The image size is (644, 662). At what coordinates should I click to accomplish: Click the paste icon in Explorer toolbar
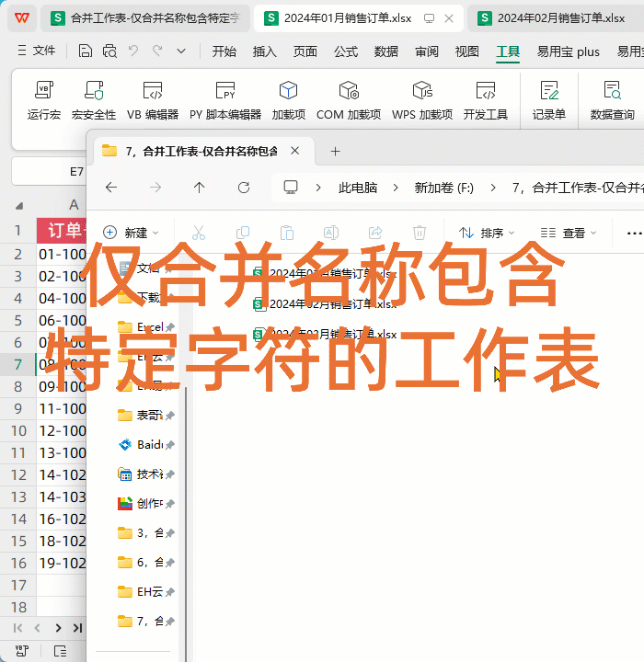click(287, 233)
